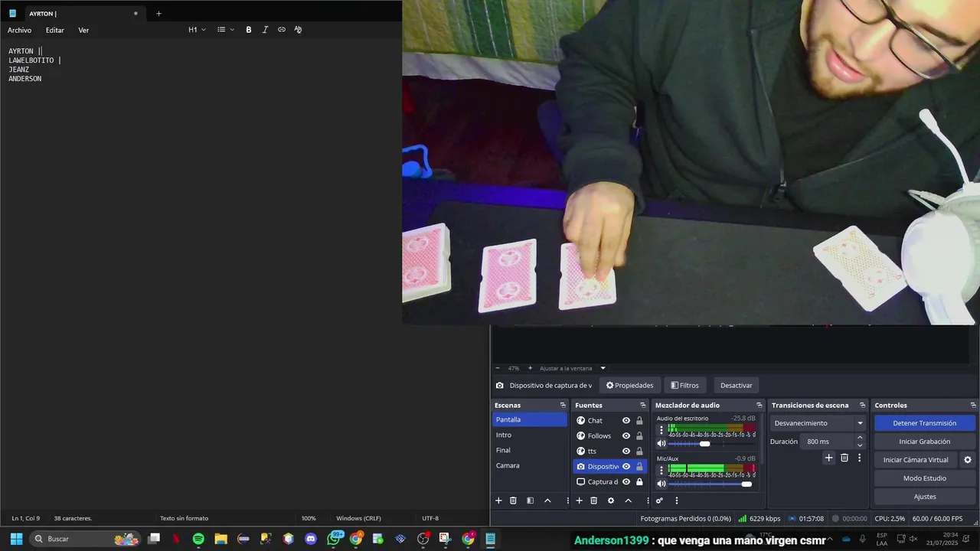
Task: Hide the Follows source
Action: [x=626, y=436]
